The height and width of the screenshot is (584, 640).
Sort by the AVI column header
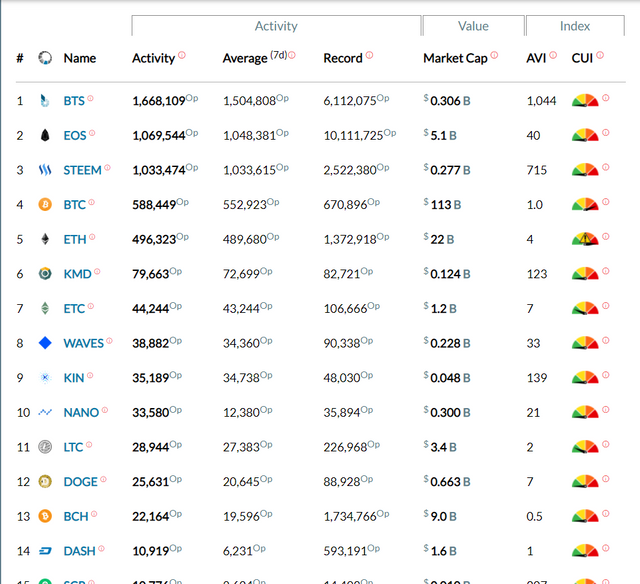click(x=536, y=58)
